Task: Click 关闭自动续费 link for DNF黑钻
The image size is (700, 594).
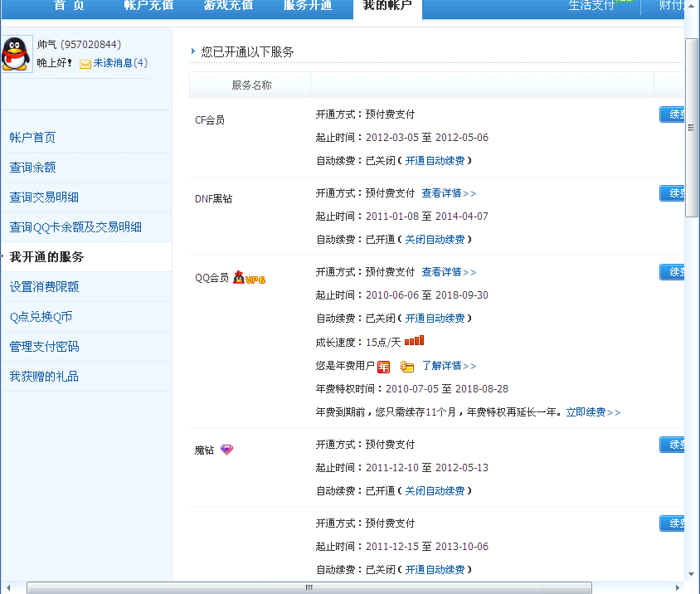Action: 435,240
